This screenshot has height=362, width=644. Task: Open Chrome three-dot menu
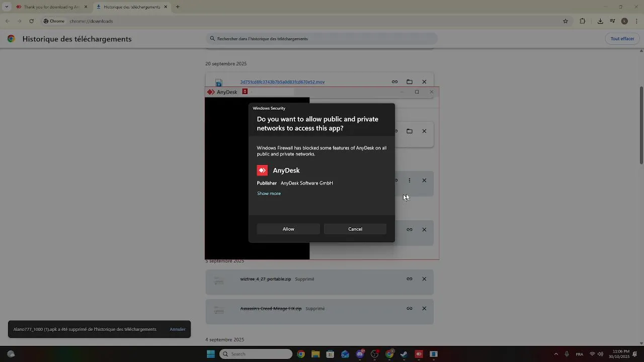[636, 21]
